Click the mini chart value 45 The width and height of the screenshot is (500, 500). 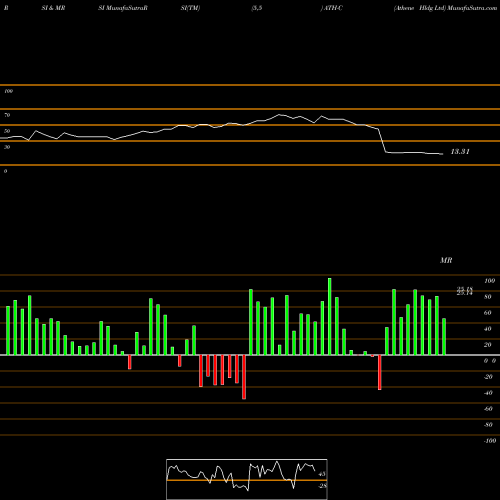(x=322, y=474)
